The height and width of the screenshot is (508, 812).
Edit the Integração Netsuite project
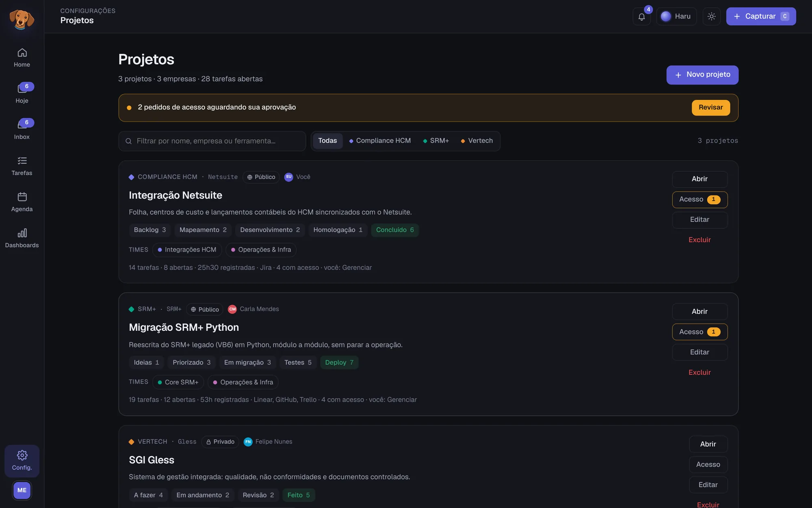click(700, 220)
